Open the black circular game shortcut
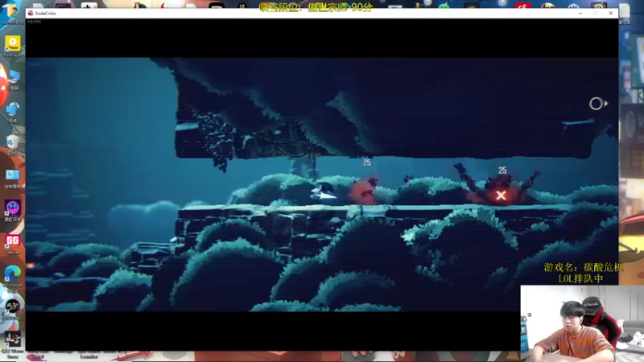The width and height of the screenshot is (644, 362). tap(13, 308)
